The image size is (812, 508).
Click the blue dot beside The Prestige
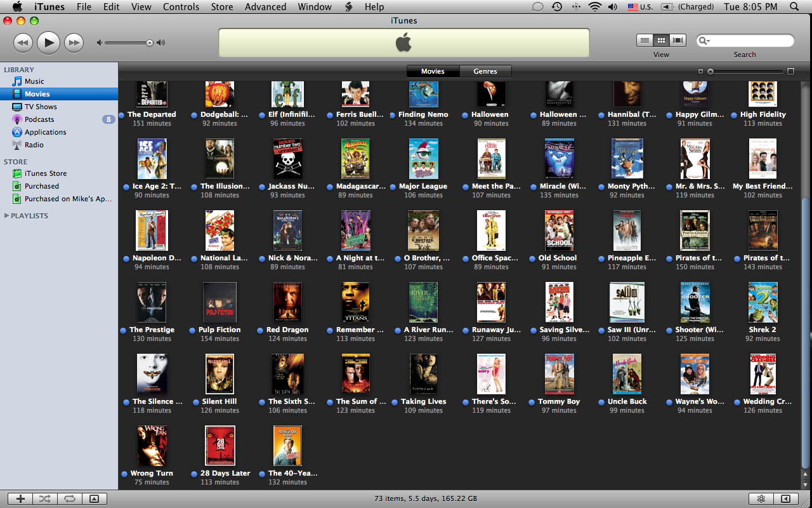(x=123, y=330)
